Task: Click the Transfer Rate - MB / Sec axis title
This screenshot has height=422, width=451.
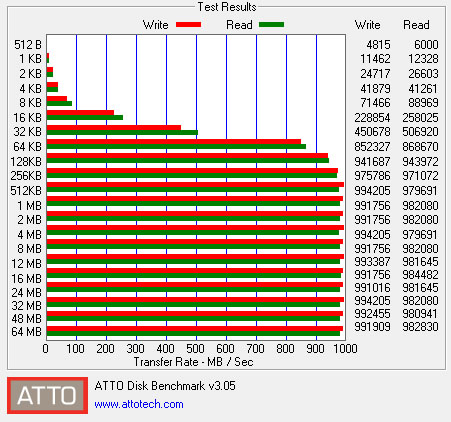Action: 193,362
